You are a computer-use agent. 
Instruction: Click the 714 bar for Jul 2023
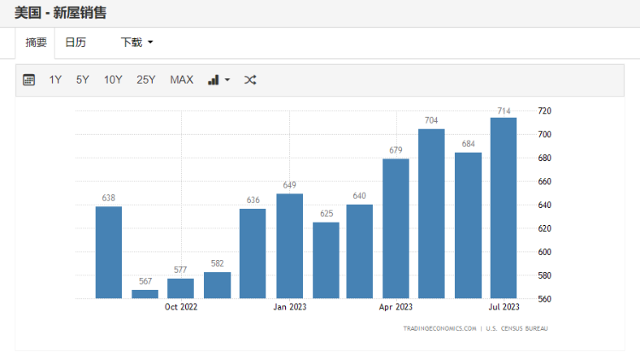point(503,208)
